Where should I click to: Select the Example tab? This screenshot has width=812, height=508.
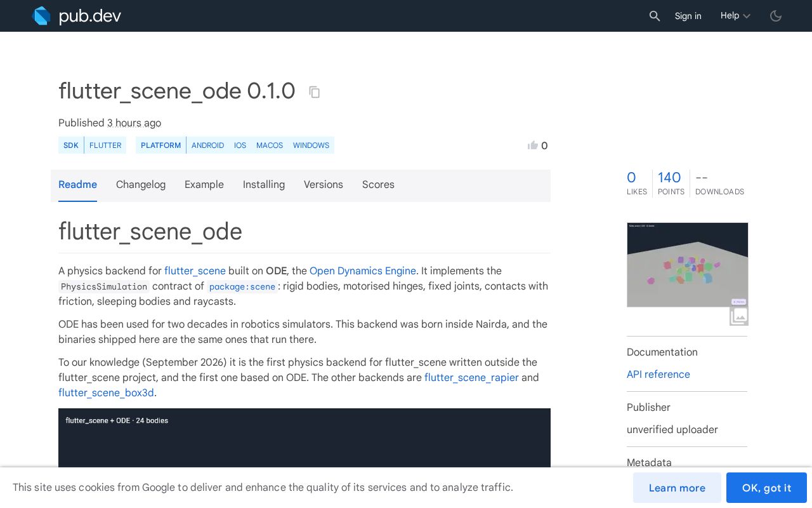[204, 185]
